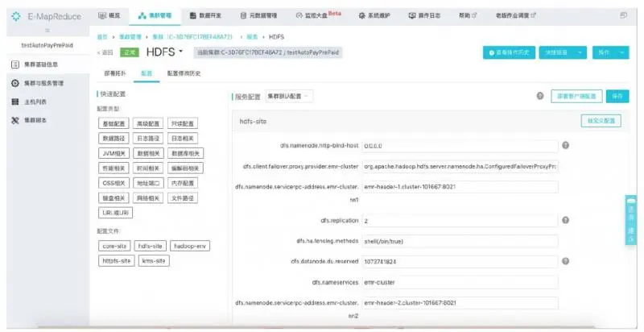Image resolution: width=644 pixels, height=332 pixels.
Task: Click the dfs.replication input field
Action: click(x=460, y=221)
